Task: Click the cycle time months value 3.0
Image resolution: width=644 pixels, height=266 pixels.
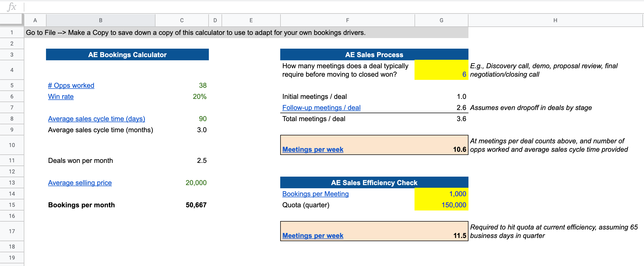Action: point(202,130)
